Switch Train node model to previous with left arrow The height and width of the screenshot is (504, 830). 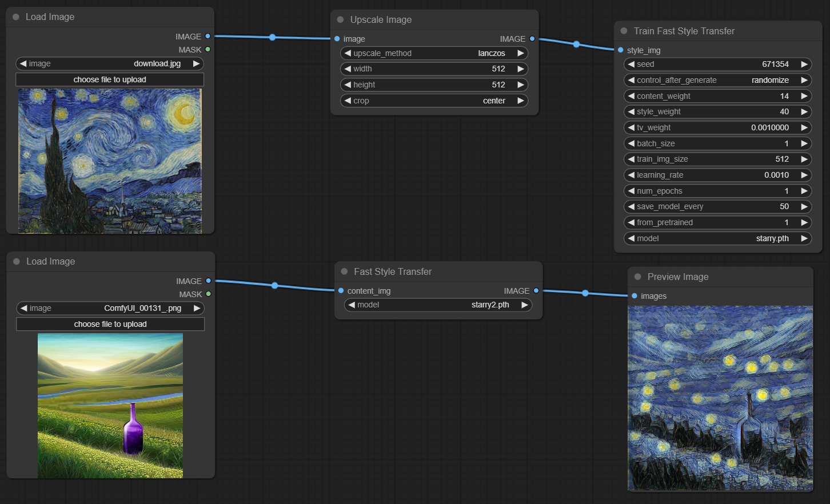pos(631,238)
